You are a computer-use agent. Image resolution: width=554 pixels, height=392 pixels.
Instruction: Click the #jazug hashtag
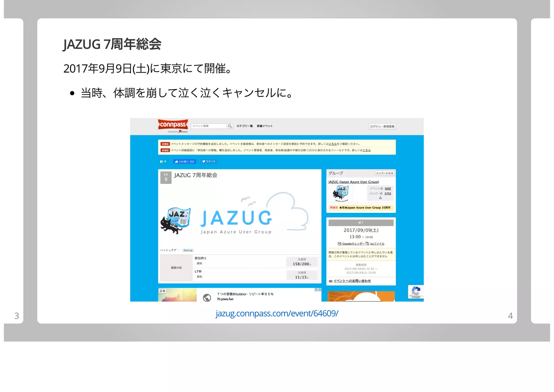(188, 250)
